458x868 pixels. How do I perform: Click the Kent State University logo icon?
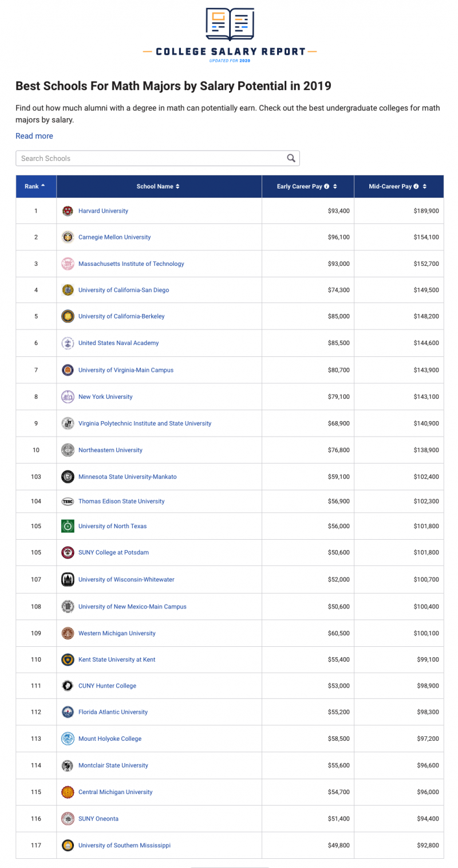pyautogui.click(x=68, y=659)
